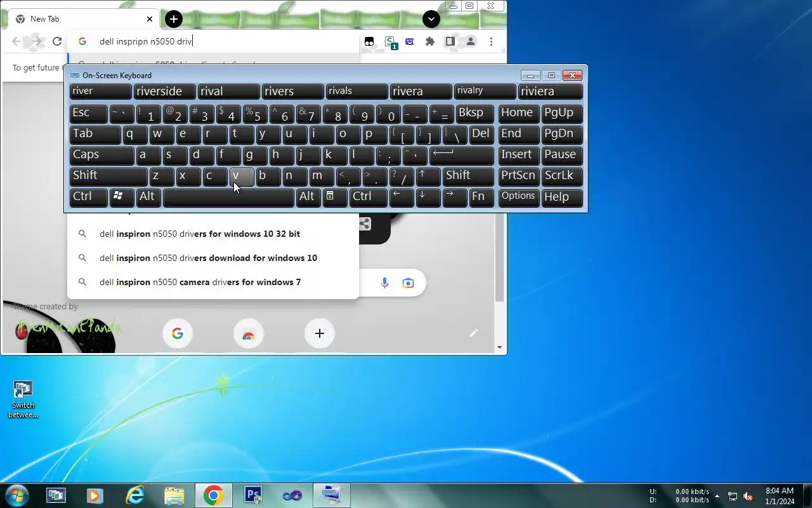Open Chrome three-dot menu

[x=491, y=41]
